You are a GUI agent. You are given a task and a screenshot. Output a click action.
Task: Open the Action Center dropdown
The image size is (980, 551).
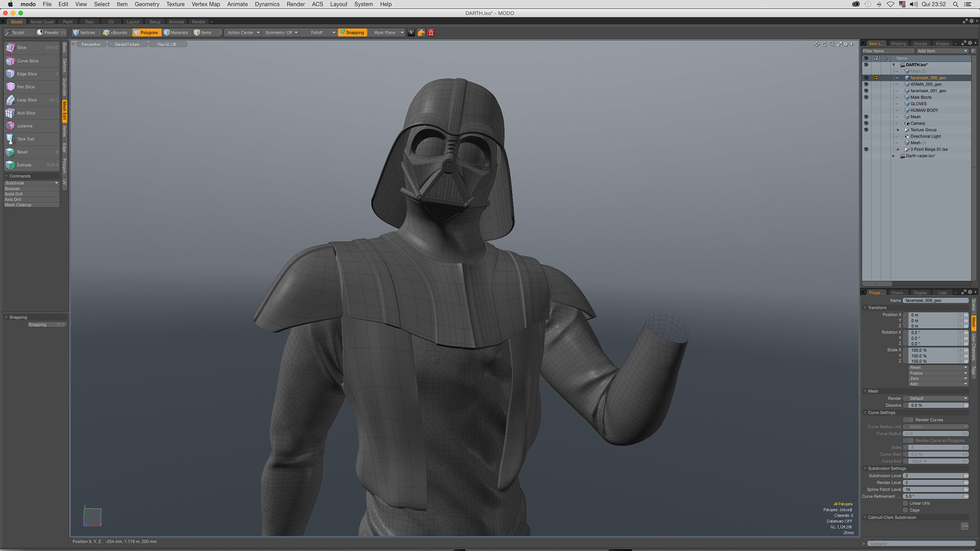(243, 33)
